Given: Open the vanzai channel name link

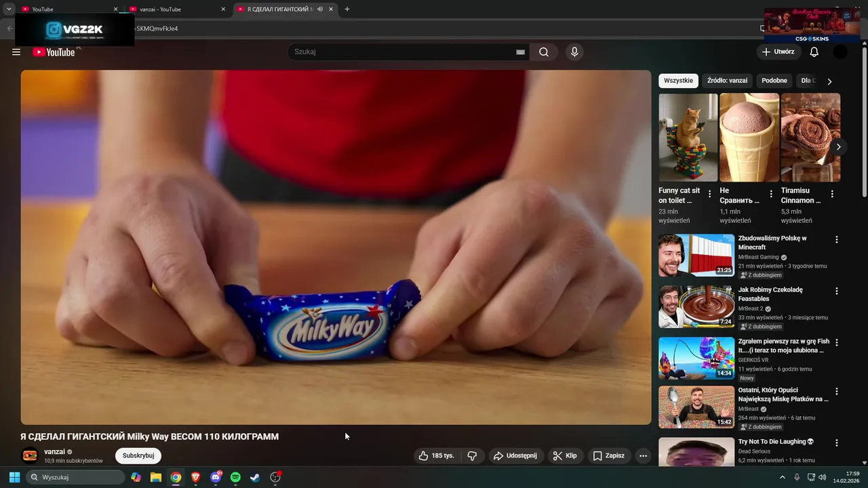Looking at the screenshot, I should 54,451.
